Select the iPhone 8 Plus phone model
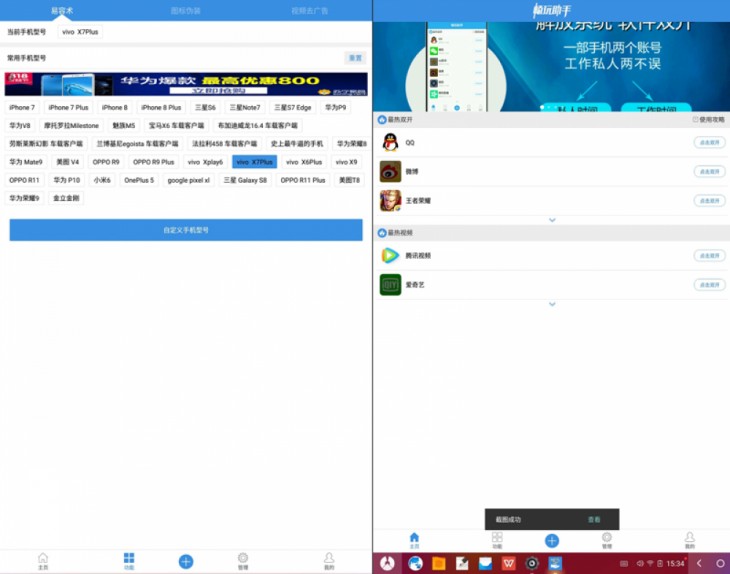 [161, 107]
